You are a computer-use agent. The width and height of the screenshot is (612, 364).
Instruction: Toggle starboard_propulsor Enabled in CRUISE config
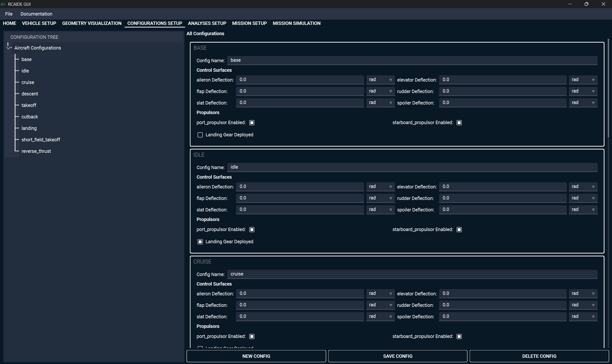click(x=459, y=336)
